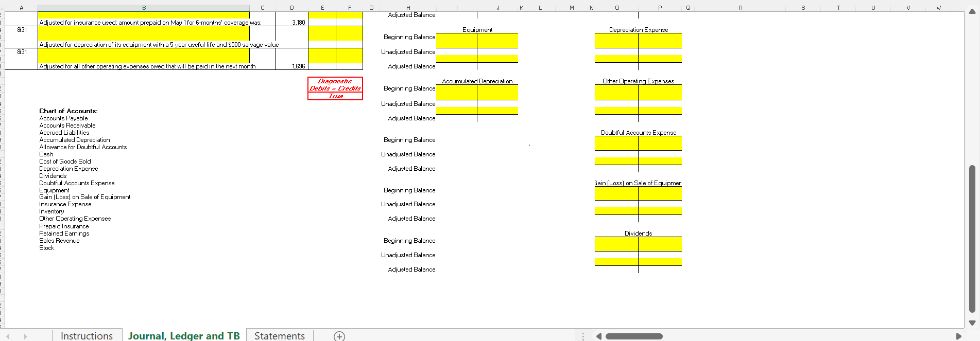
Task: Click the depreciation adjustment description text
Action: (159, 45)
